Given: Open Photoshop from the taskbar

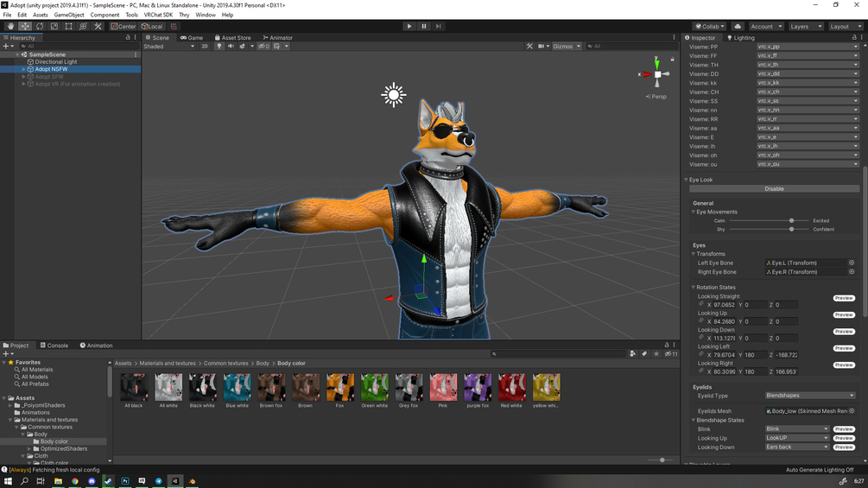Looking at the screenshot, I should [x=125, y=481].
